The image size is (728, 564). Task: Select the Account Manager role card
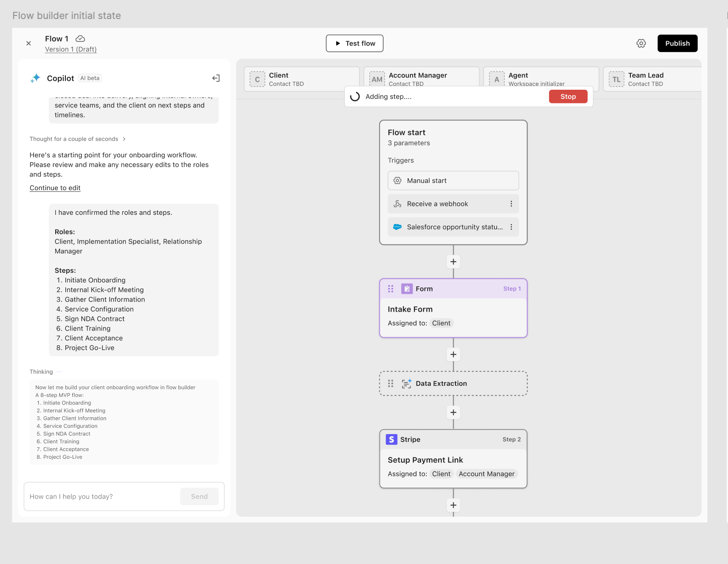(421, 76)
